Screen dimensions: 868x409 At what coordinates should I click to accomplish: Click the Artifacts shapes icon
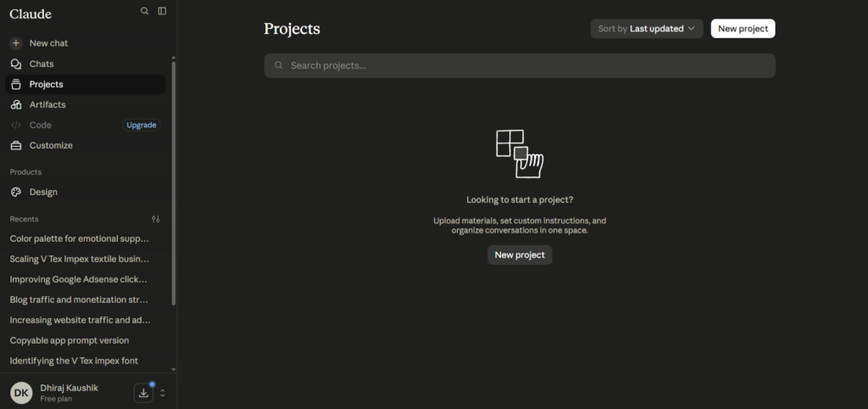tap(16, 104)
